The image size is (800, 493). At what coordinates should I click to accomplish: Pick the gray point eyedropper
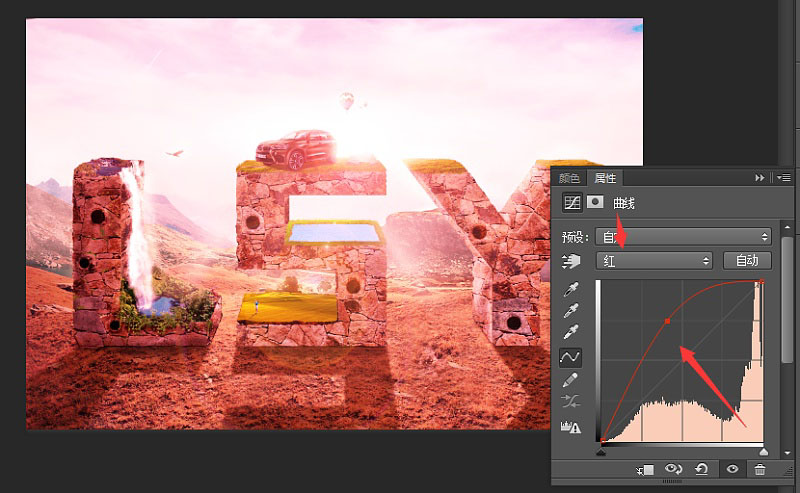coord(571,311)
